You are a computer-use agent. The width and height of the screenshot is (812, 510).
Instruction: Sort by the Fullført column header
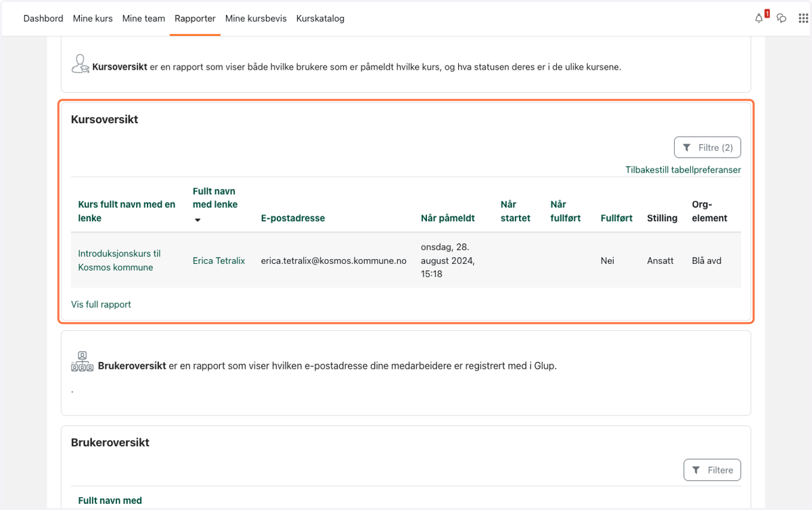coord(617,218)
